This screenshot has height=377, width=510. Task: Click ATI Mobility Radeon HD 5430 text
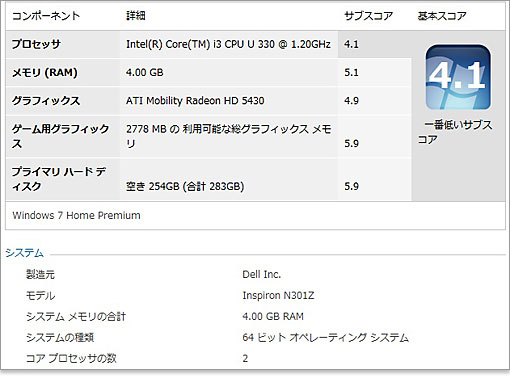point(195,100)
